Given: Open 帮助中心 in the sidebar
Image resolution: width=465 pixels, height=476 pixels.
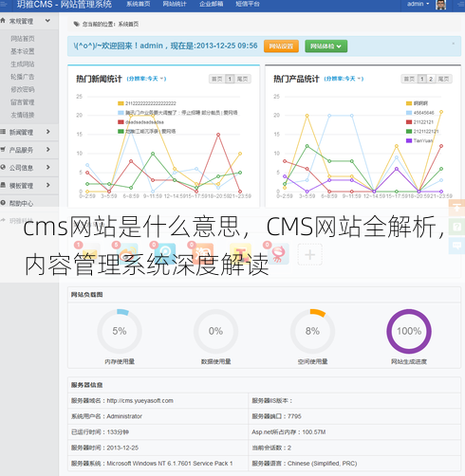Looking at the screenshot, I should (x=21, y=203).
